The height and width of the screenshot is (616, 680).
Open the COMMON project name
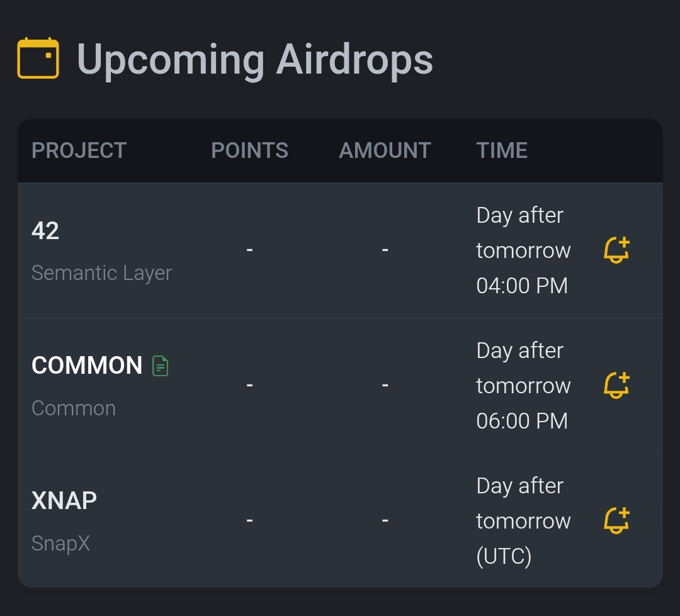(x=87, y=366)
